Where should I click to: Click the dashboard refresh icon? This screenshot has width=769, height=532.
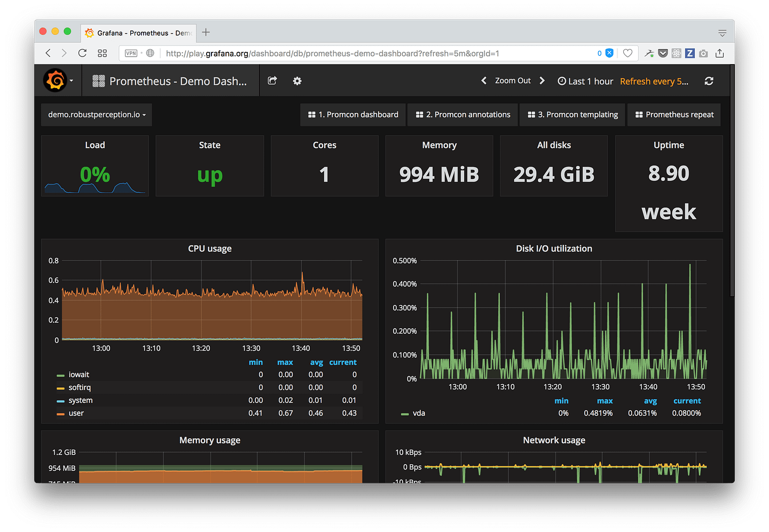(709, 81)
